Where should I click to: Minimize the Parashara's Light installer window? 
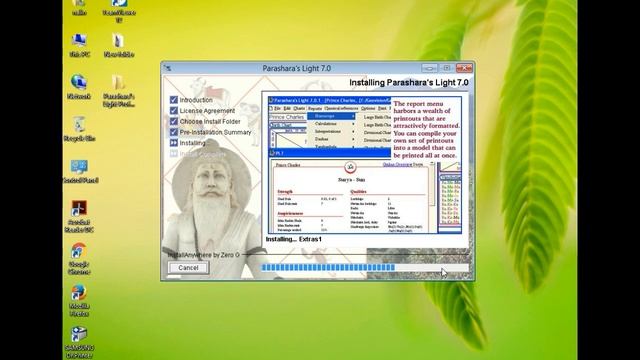pos(429,68)
